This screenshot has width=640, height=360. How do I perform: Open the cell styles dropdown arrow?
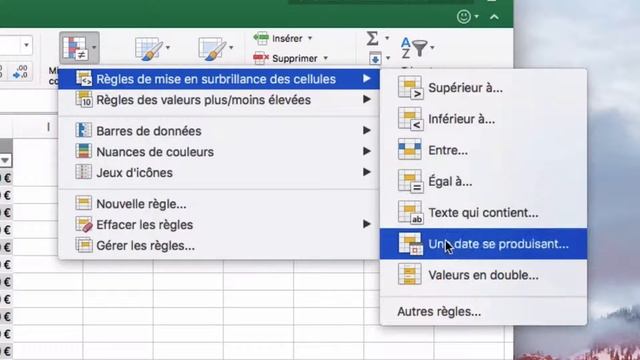pyautogui.click(x=231, y=48)
